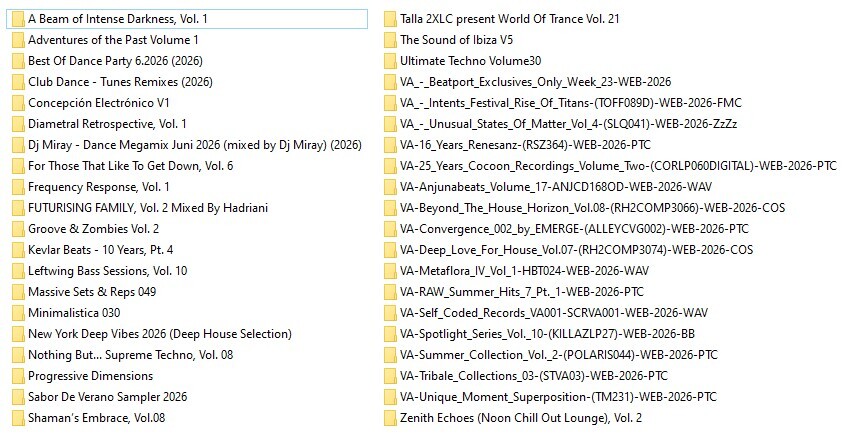
Task: Select VA-16_Years_Renesanz folder icon
Action: [x=390, y=145]
